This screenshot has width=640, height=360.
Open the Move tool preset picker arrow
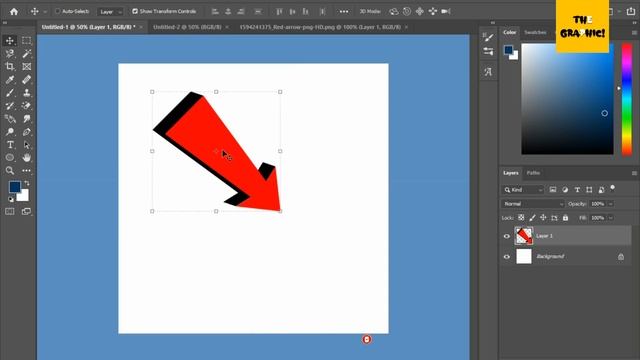[45, 12]
